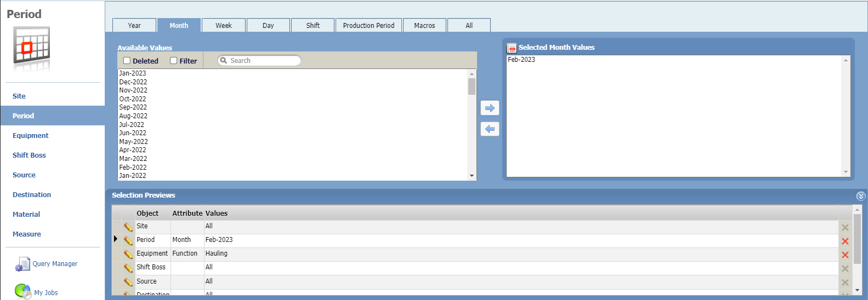Edit the Shift Boss row pencil icon
Viewport: 868px width, 300px height.
[128, 268]
